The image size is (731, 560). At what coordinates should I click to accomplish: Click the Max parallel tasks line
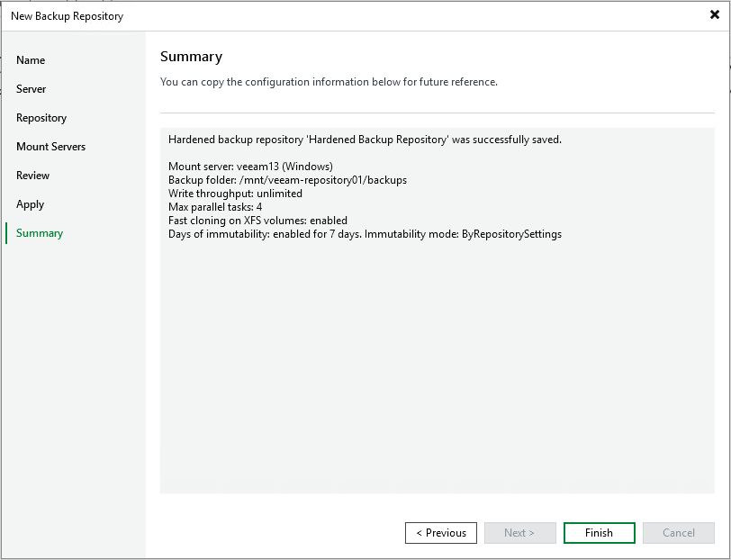coord(215,207)
